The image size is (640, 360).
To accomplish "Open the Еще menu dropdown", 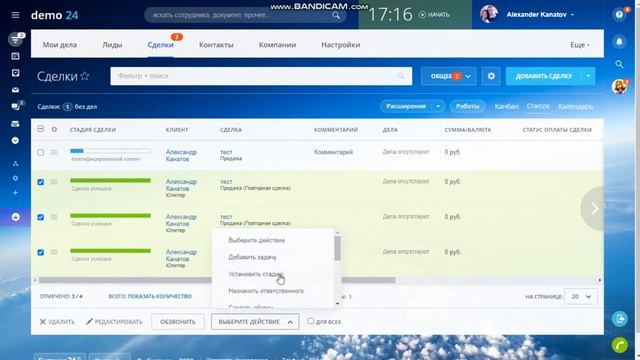I will tap(580, 45).
